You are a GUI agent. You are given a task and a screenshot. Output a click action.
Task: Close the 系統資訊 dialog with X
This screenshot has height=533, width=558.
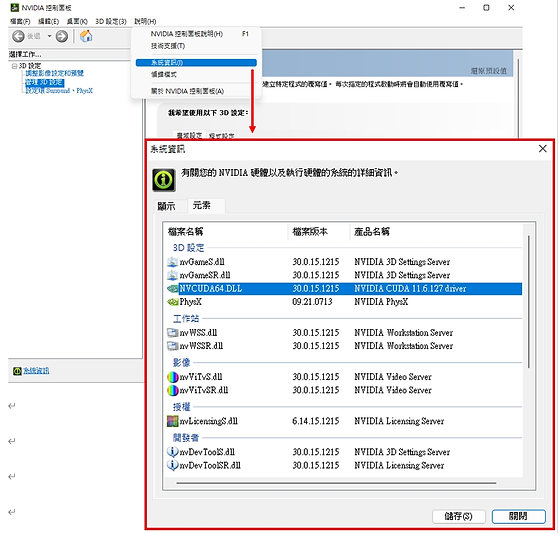[x=542, y=149]
